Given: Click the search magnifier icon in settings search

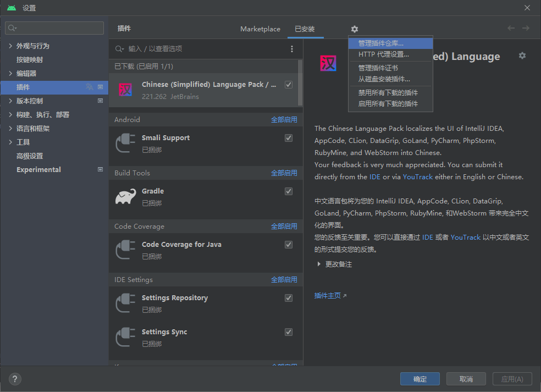Looking at the screenshot, I should 13,28.
